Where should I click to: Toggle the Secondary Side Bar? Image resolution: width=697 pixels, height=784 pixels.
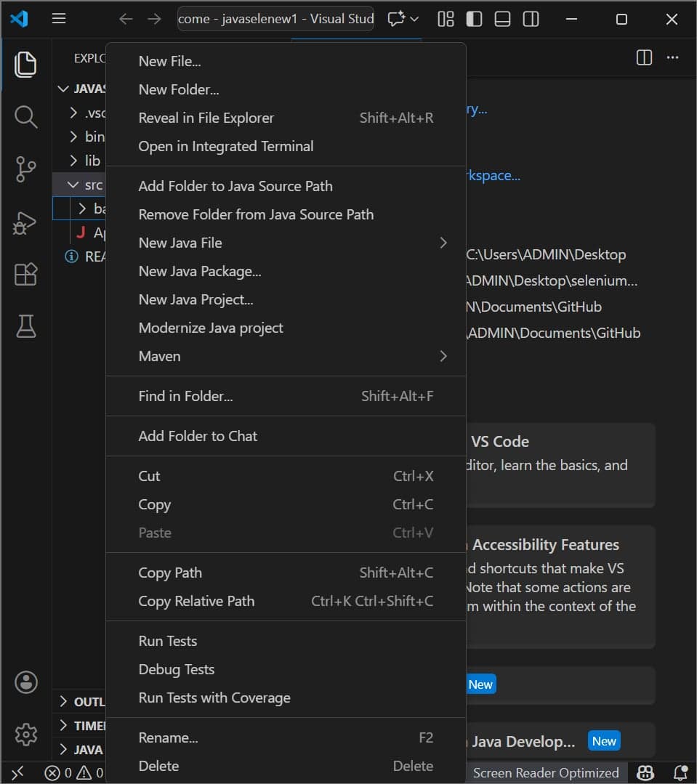click(x=531, y=19)
